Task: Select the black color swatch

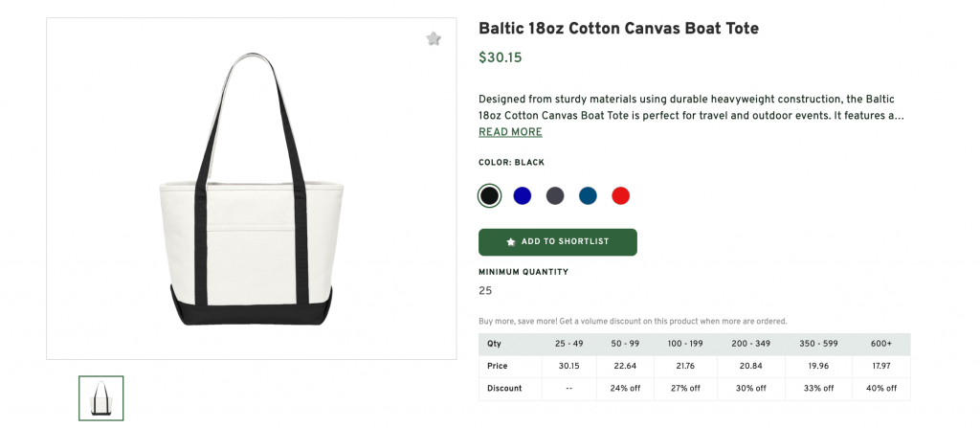Action: point(489,196)
